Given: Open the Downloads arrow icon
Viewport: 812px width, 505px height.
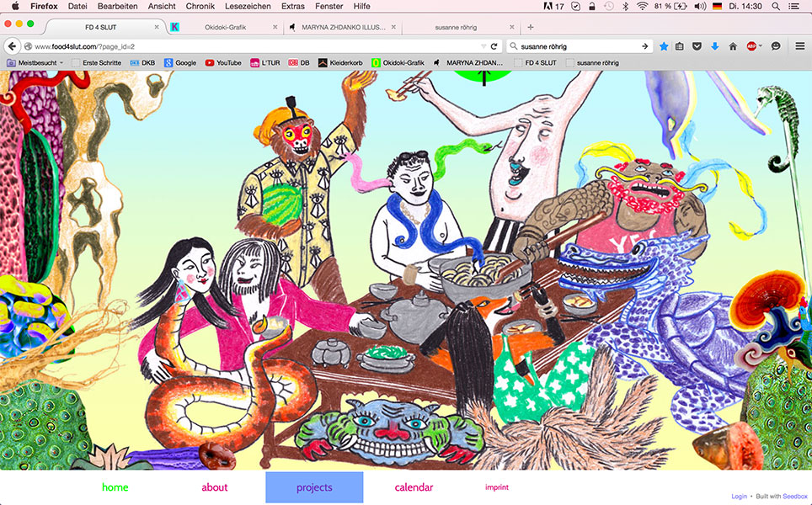Looking at the screenshot, I should coord(715,46).
